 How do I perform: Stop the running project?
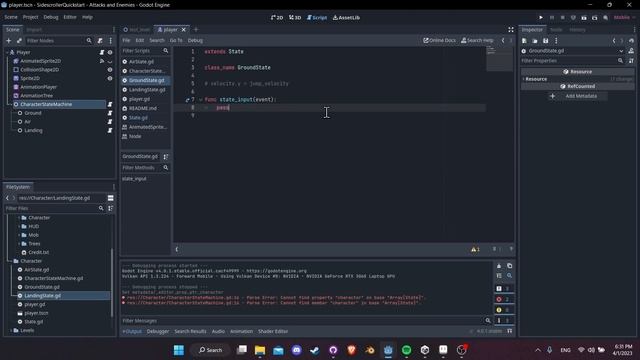point(562,18)
